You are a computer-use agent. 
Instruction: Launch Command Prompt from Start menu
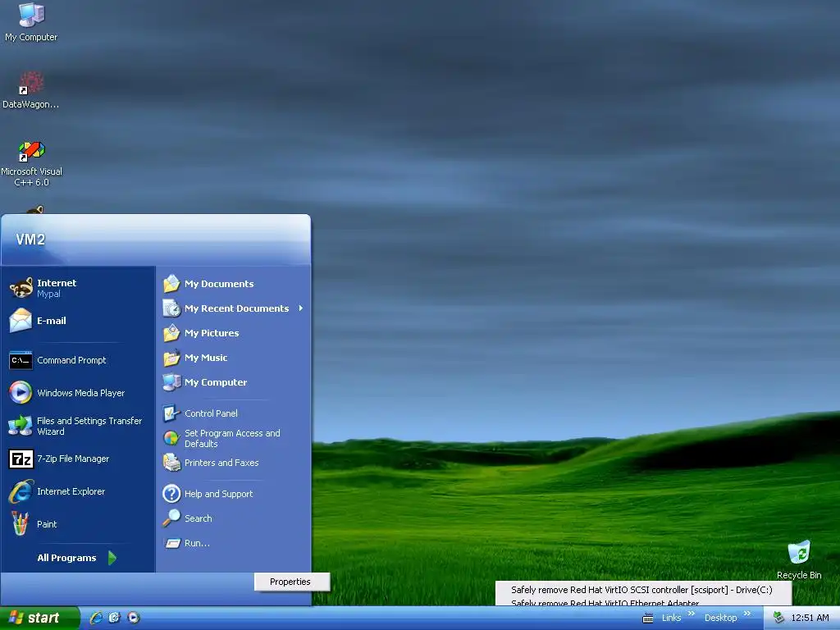coord(78,360)
